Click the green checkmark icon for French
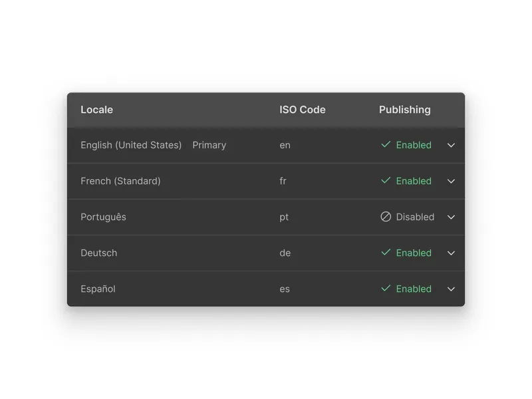The width and height of the screenshot is (532, 399). 386,180
